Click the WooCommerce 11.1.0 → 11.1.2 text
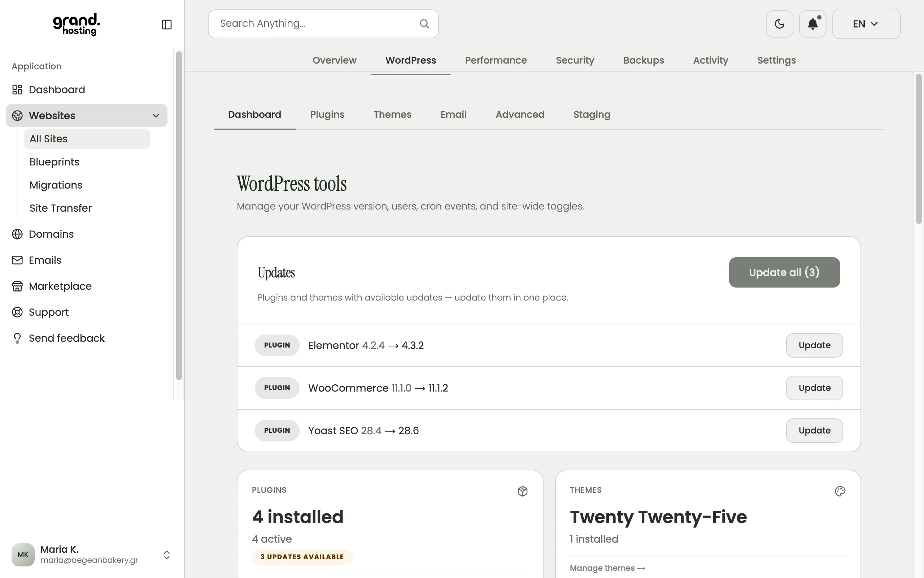The width and height of the screenshot is (924, 578). pos(378,388)
